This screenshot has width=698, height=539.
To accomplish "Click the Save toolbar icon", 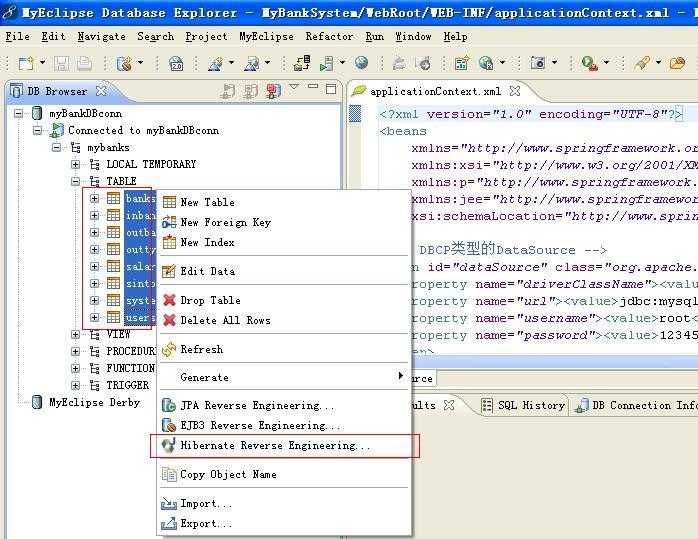I will pos(61,63).
